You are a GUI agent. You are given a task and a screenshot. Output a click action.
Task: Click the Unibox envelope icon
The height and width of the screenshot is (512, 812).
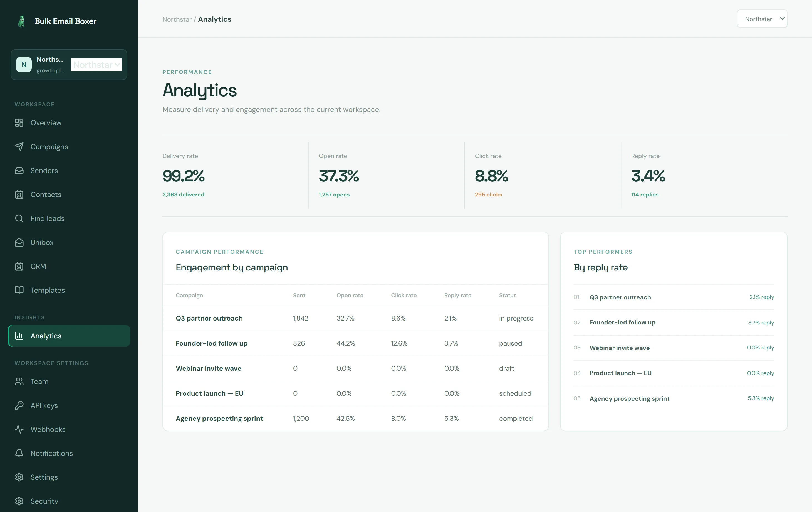pos(19,243)
